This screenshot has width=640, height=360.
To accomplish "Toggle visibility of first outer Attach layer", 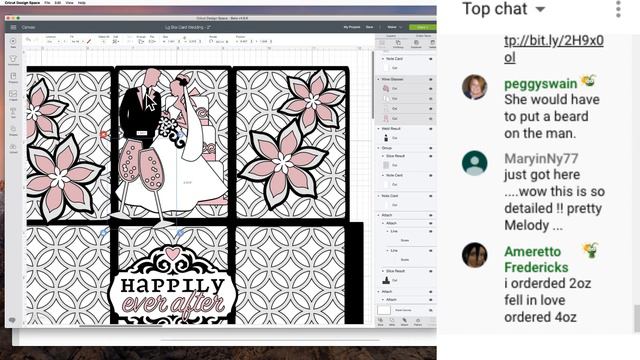I will [x=431, y=215].
